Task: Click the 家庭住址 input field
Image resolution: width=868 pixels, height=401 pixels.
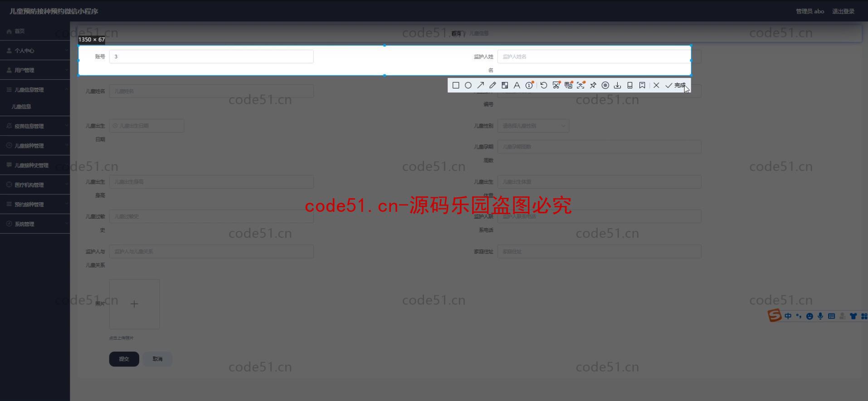Action: (x=599, y=251)
